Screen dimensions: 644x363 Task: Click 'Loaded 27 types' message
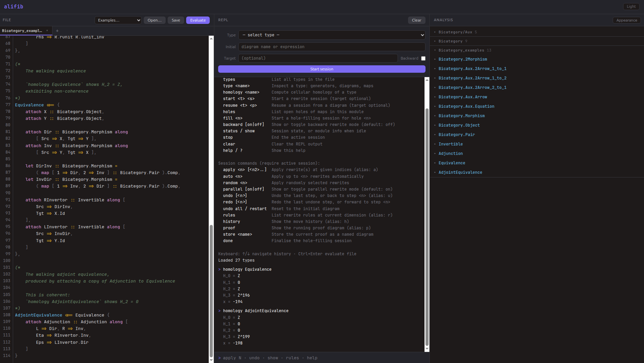[236, 260]
